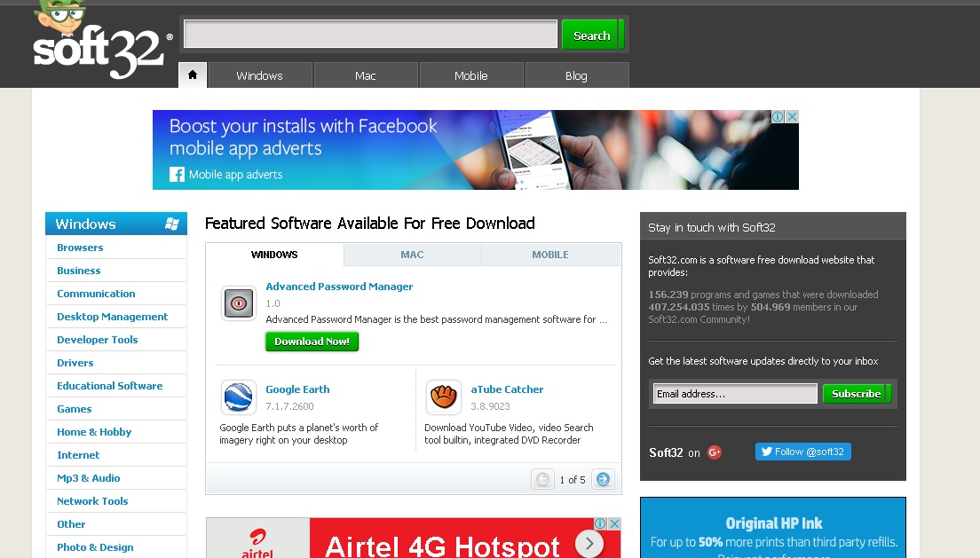
Task: Switch to the MAC featured software tab
Action: [412, 255]
